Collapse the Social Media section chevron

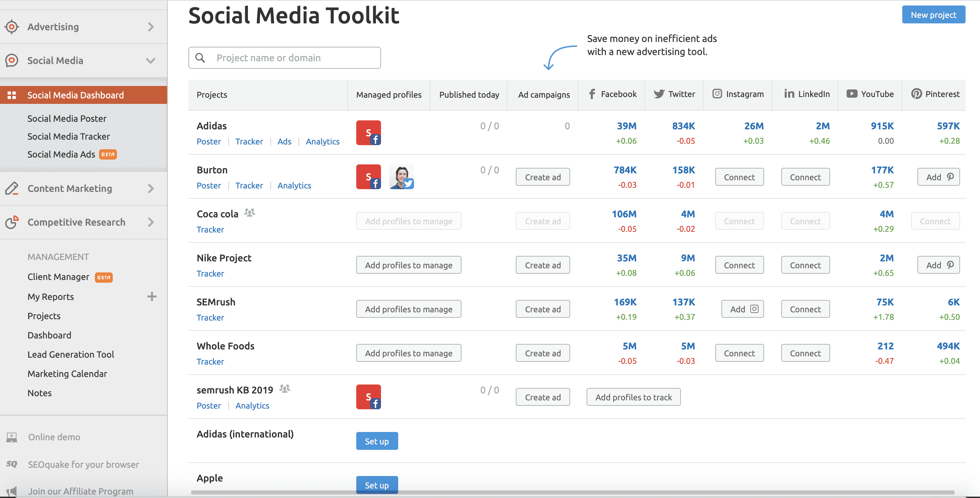[151, 61]
